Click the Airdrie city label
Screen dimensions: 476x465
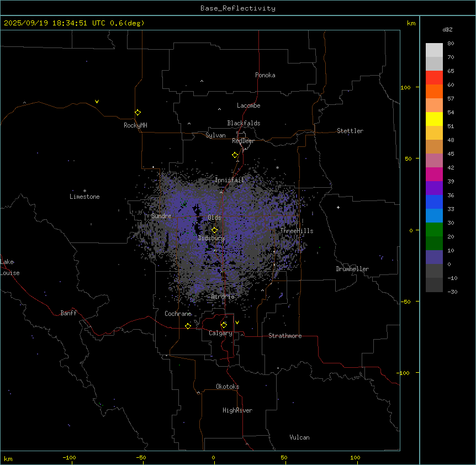pos(223,297)
